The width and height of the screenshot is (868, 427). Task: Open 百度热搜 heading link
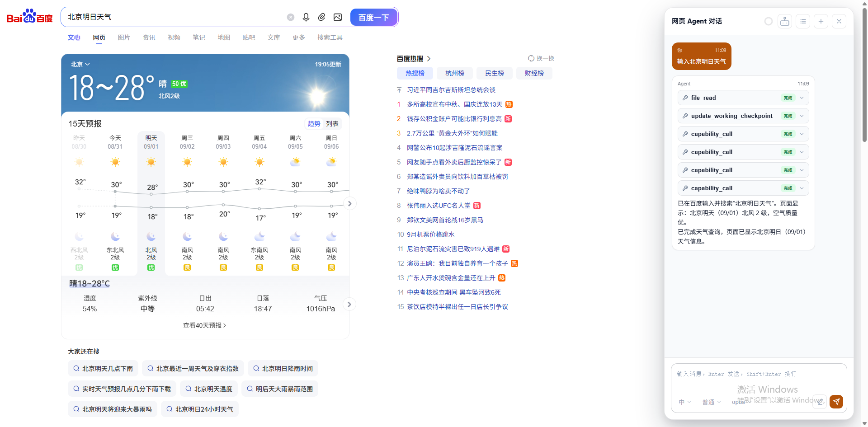click(x=413, y=59)
